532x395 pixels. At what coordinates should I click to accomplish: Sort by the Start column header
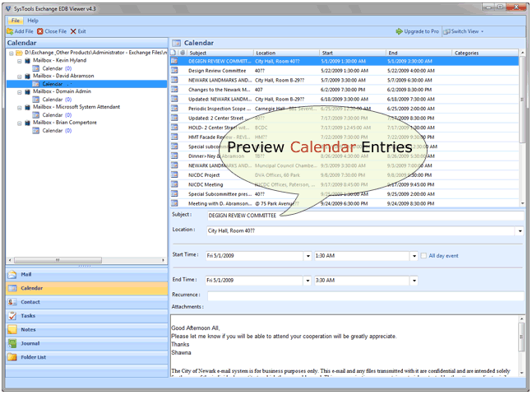coord(352,53)
